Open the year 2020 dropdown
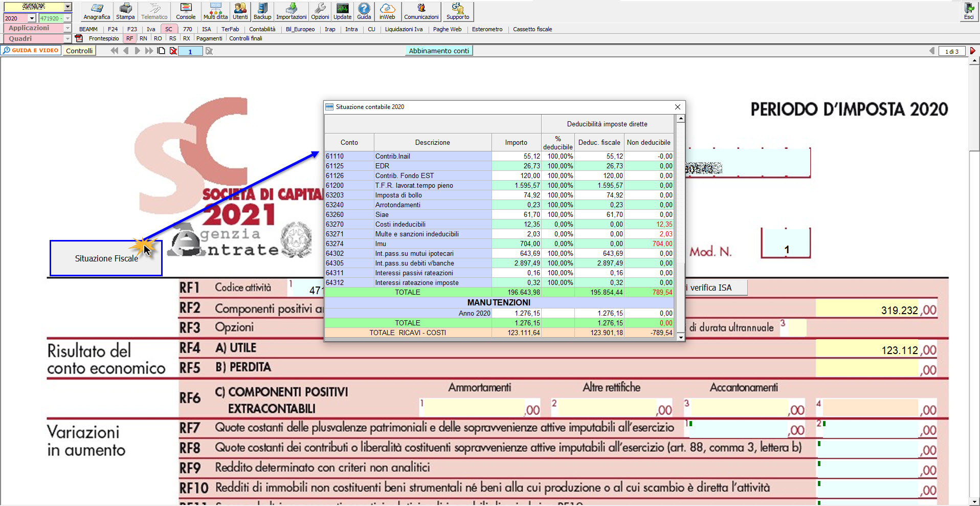980x506 pixels. (x=32, y=18)
